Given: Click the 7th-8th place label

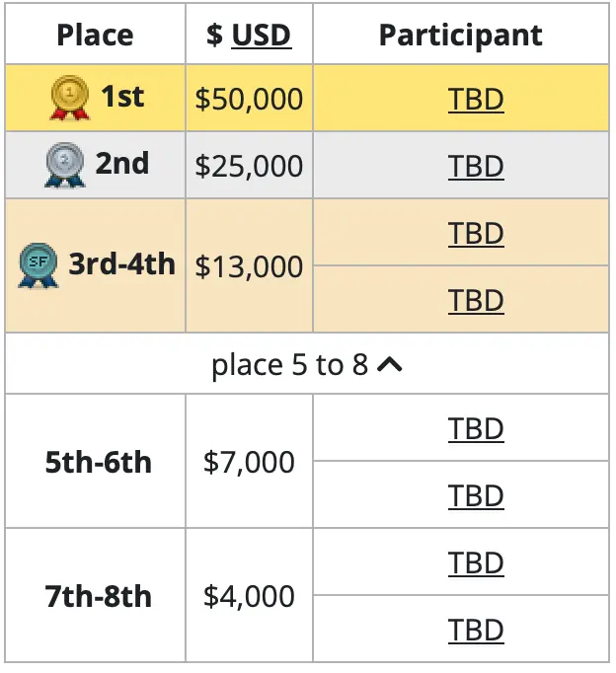Looking at the screenshot, I should point(99,596).
